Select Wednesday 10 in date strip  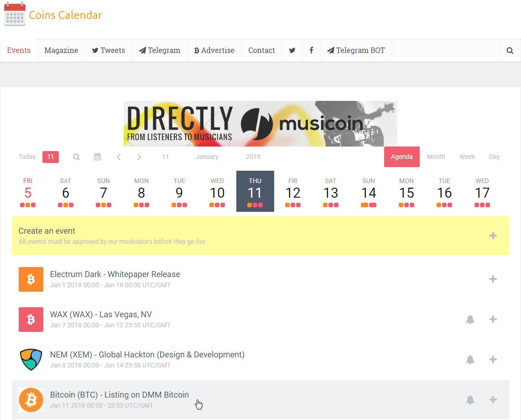click(217, 191)
